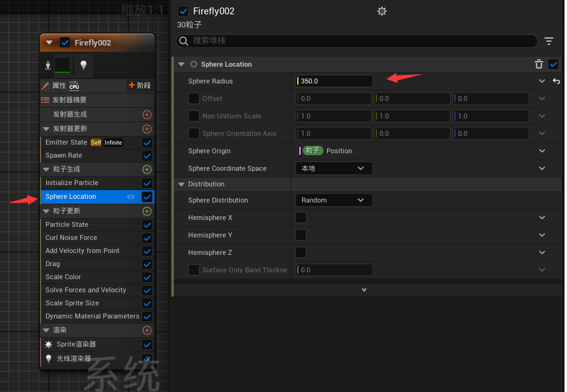
Task: Collapse the Firefly002 emitter node triangle
Action: tap(49, 42)
